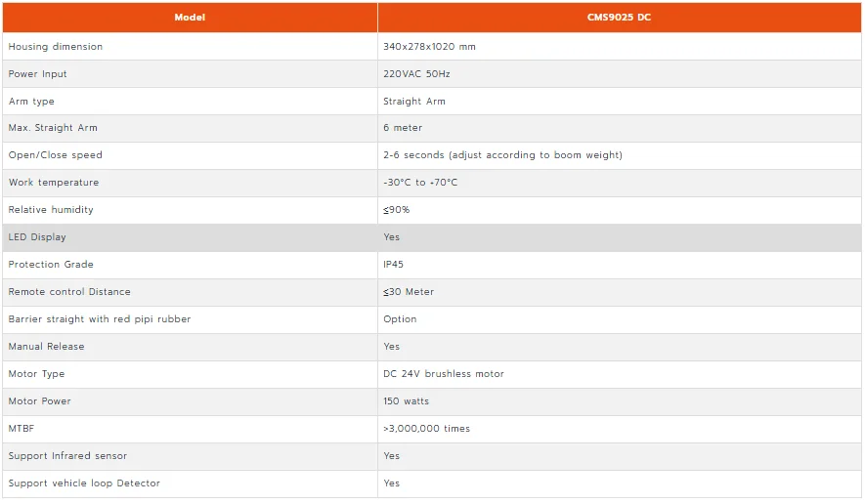Click the DC 24V brushless motor value
Image resolution: width=865 pixels, height=504 pixels.
coord(444,374)
